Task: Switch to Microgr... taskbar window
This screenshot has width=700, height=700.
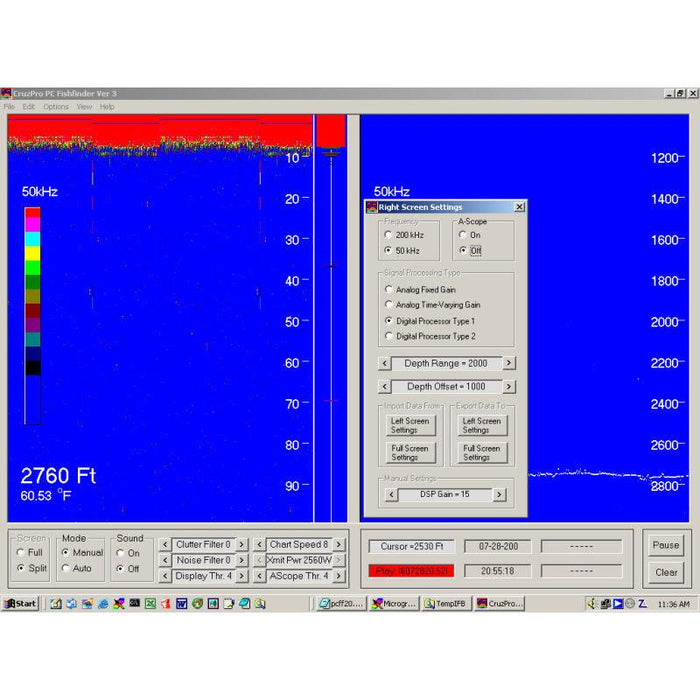Action: coord(394,604)
